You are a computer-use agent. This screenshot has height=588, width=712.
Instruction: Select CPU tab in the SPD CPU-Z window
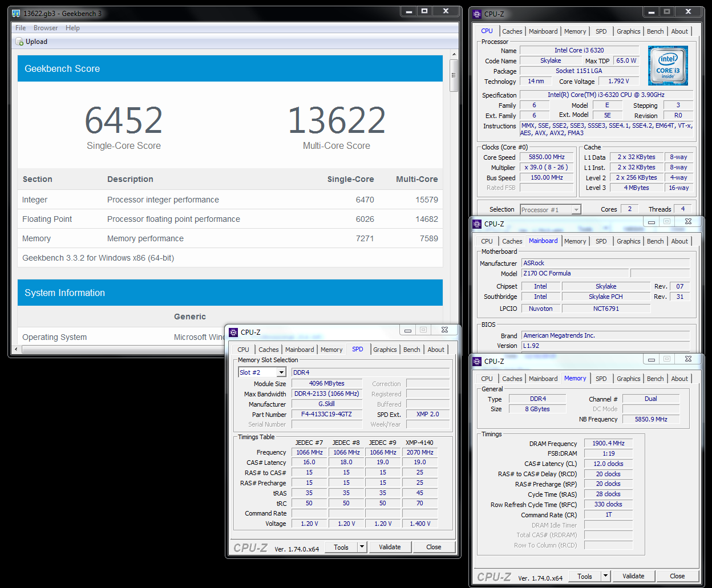(243, 350)
